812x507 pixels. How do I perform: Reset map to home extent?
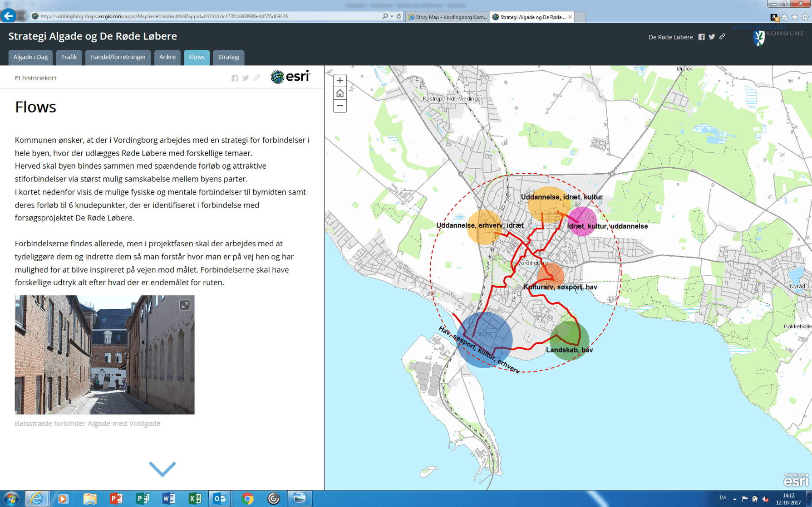pos(340,93)
